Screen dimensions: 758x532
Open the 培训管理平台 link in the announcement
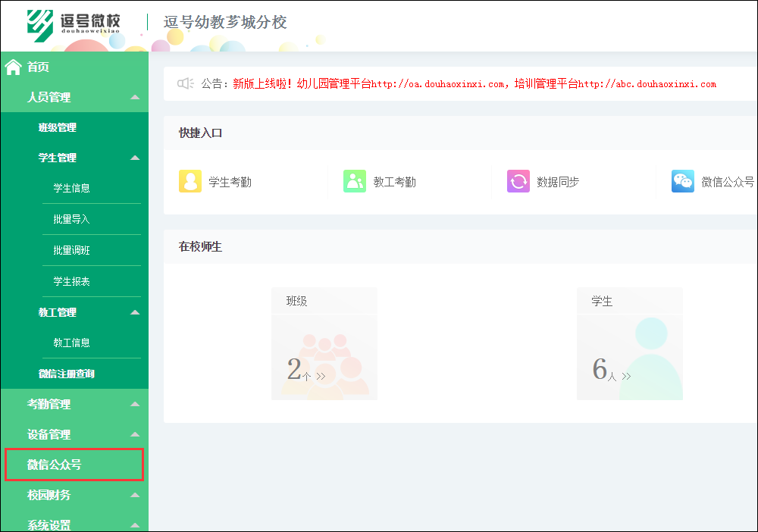650,83
